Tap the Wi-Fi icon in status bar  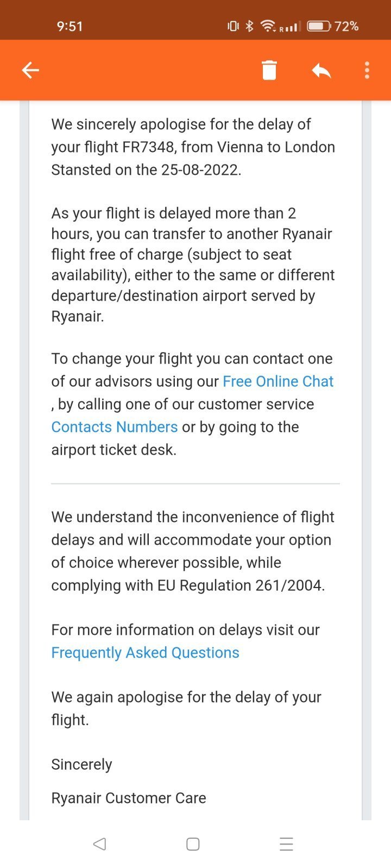(268, 26)
